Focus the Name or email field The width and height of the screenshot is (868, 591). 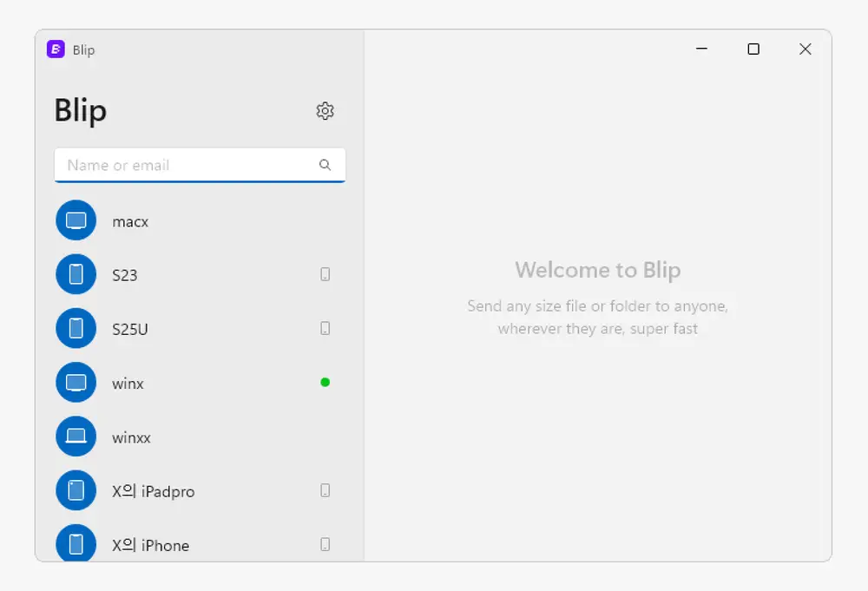pyautogui.click(x=187, y=165)
